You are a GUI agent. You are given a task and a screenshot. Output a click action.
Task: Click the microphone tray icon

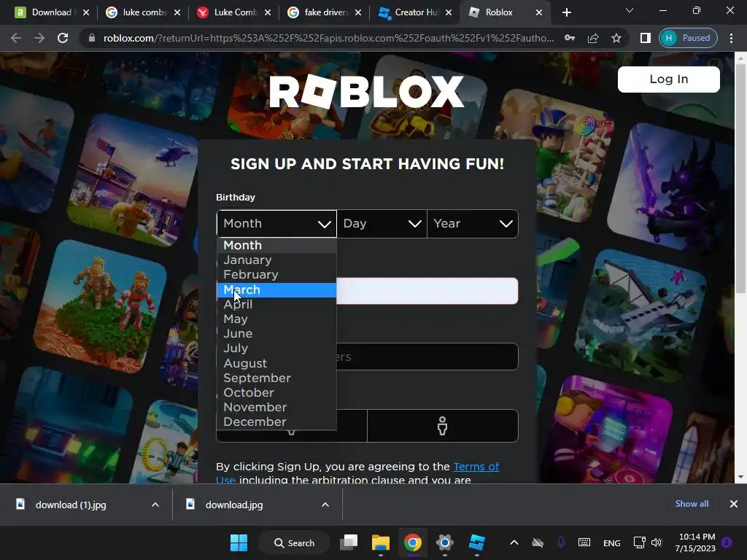coord(561,542)
